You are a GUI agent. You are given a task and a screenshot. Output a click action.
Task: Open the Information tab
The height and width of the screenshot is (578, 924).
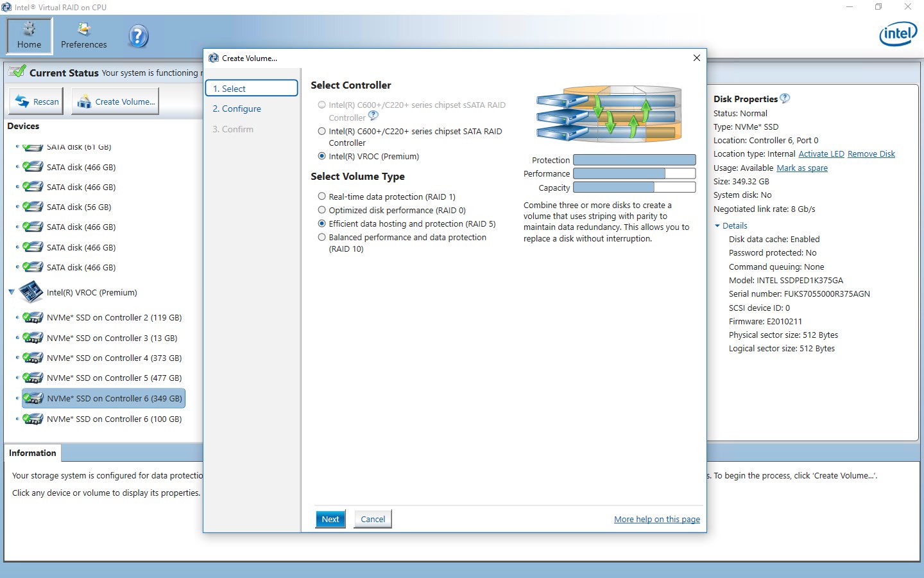click(33, 453)
